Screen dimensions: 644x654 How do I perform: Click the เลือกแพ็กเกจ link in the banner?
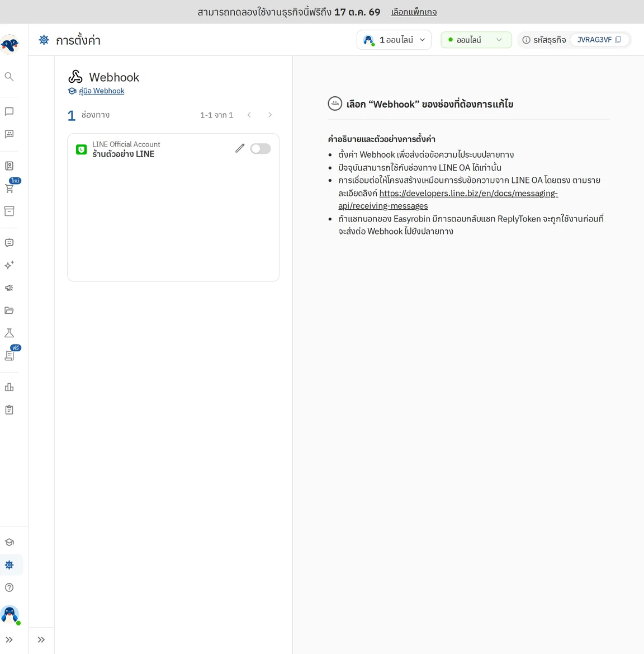click(414, 12)
